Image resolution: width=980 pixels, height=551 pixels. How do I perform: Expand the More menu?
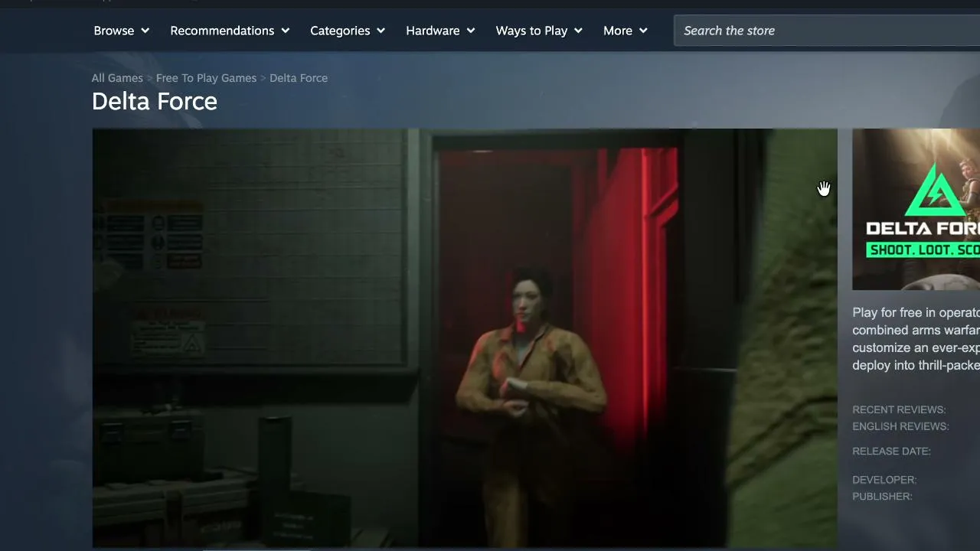pyautogui.click(x=625, y=31)
